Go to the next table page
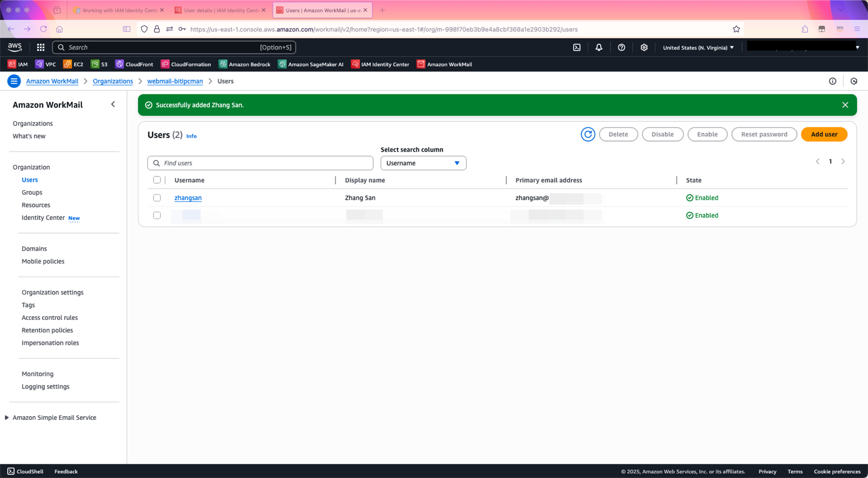868x478 pixels. click(x=843, y=162)
